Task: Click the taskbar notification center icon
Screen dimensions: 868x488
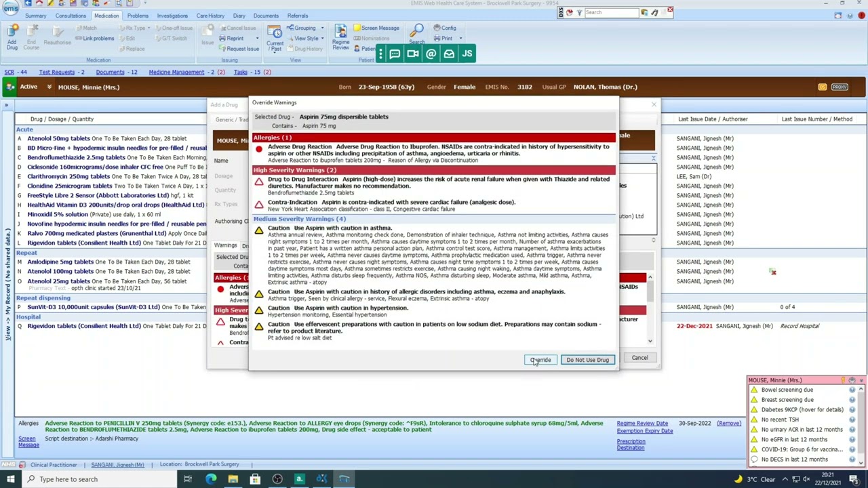Action: click(x=855, y=479)
